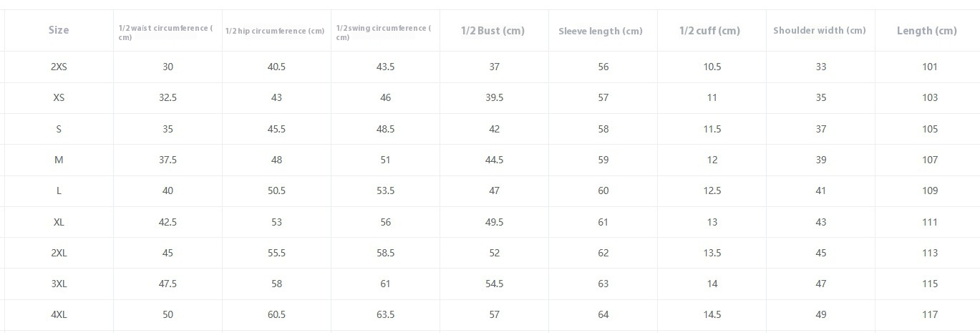Viewport: 980px width, 333px height.
Task: Select the Length (cm) column header
Action: click(x=927, y=30)
